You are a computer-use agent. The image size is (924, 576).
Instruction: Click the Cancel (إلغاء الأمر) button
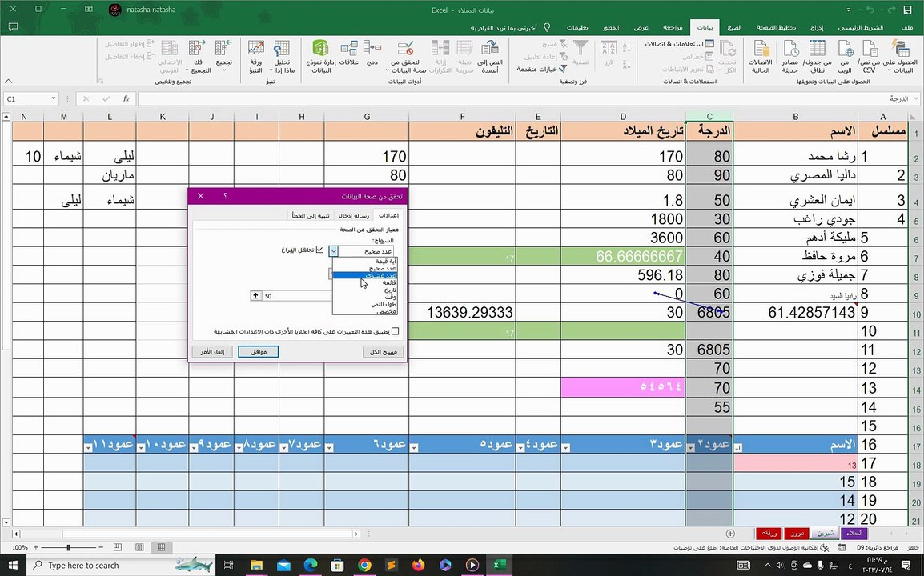pyautogui.click(x=212, y=352)
